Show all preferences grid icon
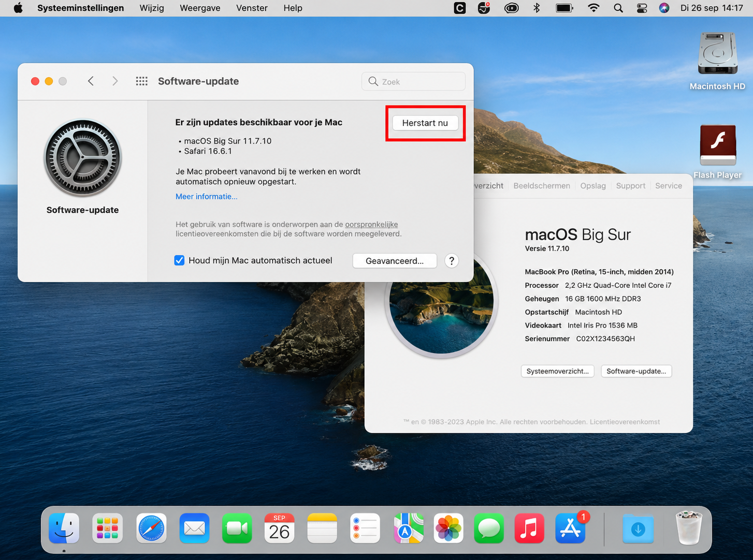Viewport: 753px width, 560px height. [x=141, y=81]
